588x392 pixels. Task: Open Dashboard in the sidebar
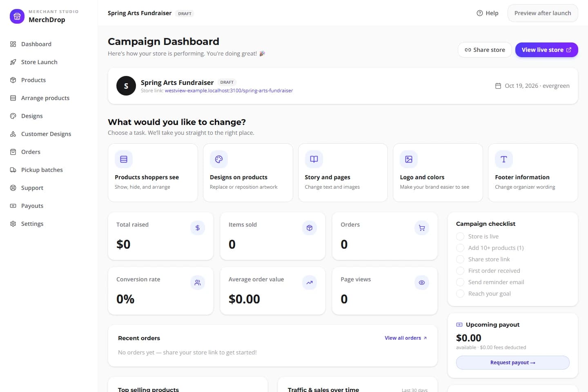[49, 44]
